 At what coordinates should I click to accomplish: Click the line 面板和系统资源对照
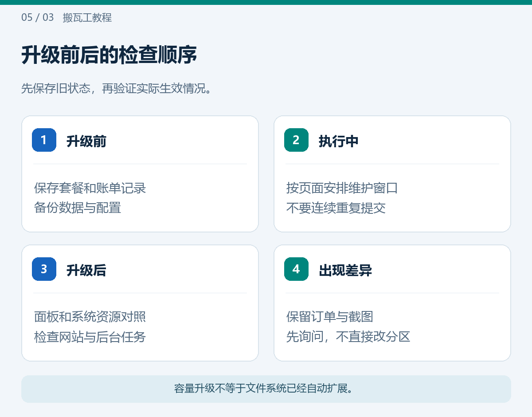[90, 317]
